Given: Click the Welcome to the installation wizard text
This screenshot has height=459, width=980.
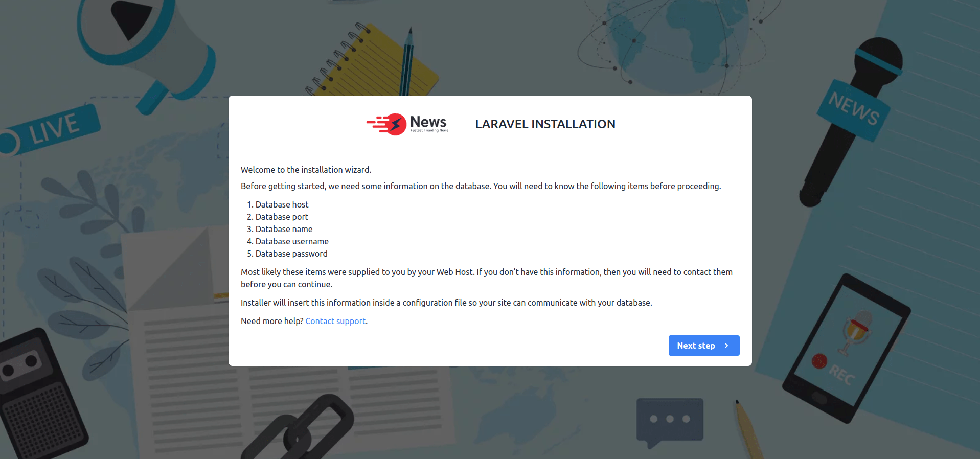Looking at the screenshot, I should [x=306, y=170].
